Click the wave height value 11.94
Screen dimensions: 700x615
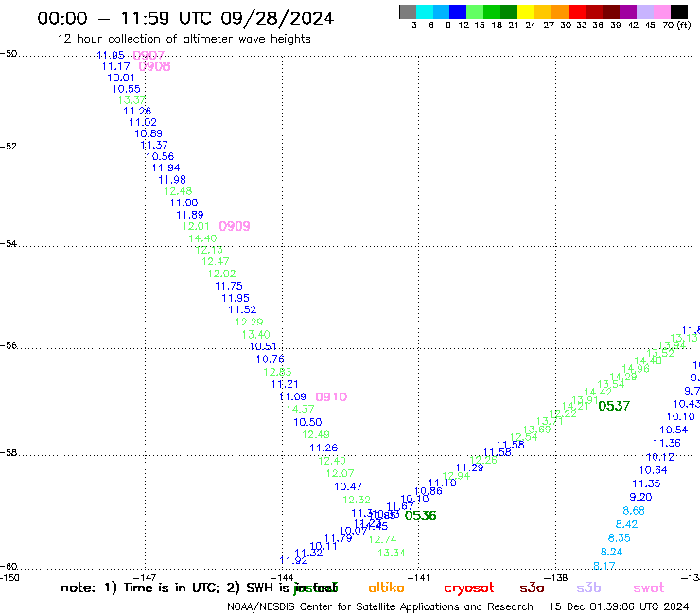click(x=166, y=167)
